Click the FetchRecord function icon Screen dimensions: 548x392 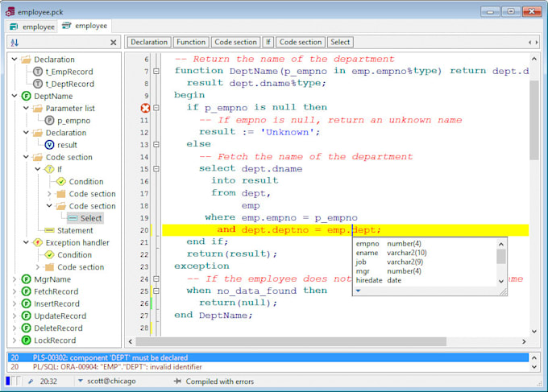coord(27,291)
